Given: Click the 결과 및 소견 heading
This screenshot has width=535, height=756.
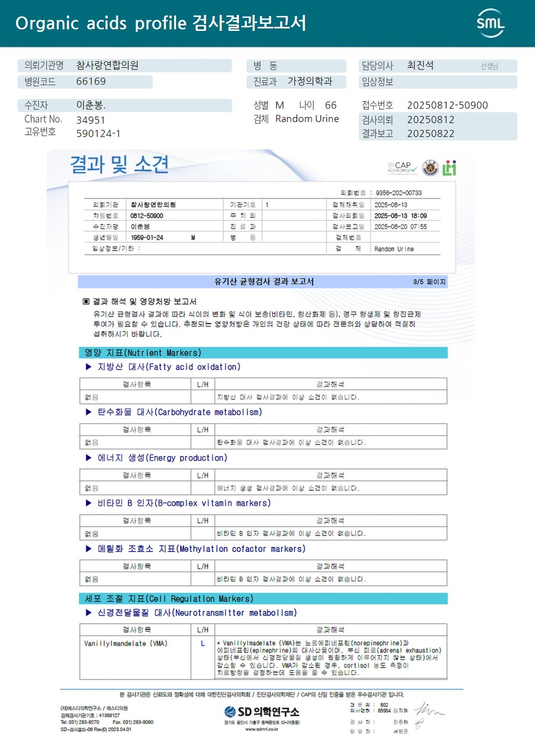Looking at the screenshot, I should click(119, 164).
